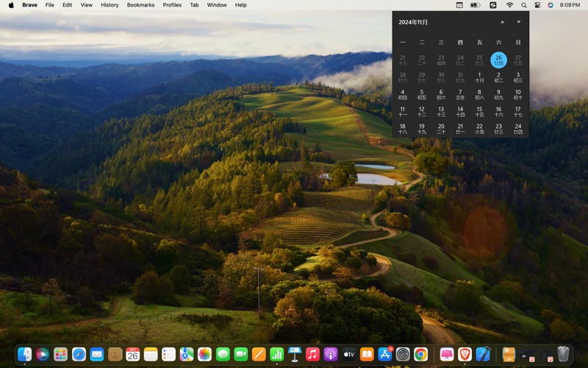Open Google Chrome in the Dock
This screenshot has height=368, width=588.
pos(420,355)
